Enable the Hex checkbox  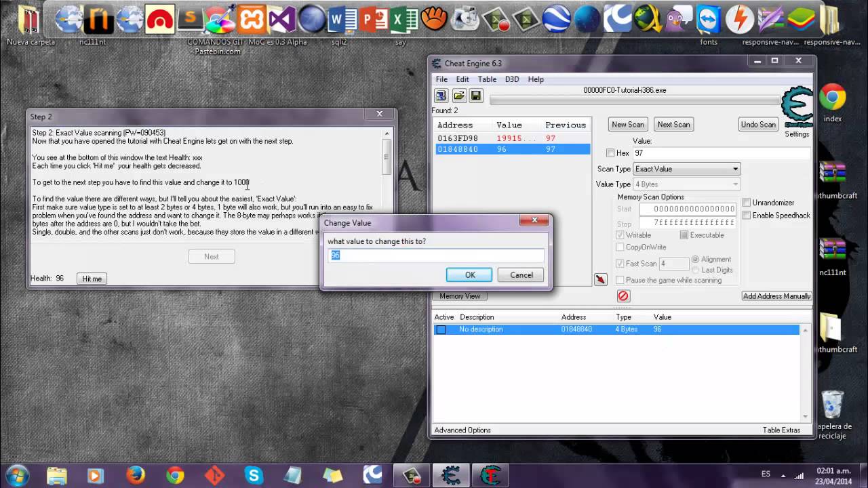pos(610,153)
